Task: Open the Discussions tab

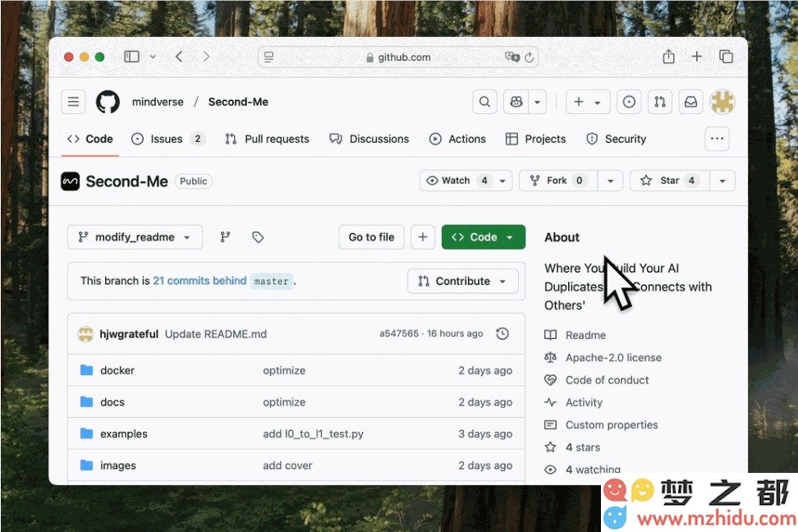Action: 369,139
